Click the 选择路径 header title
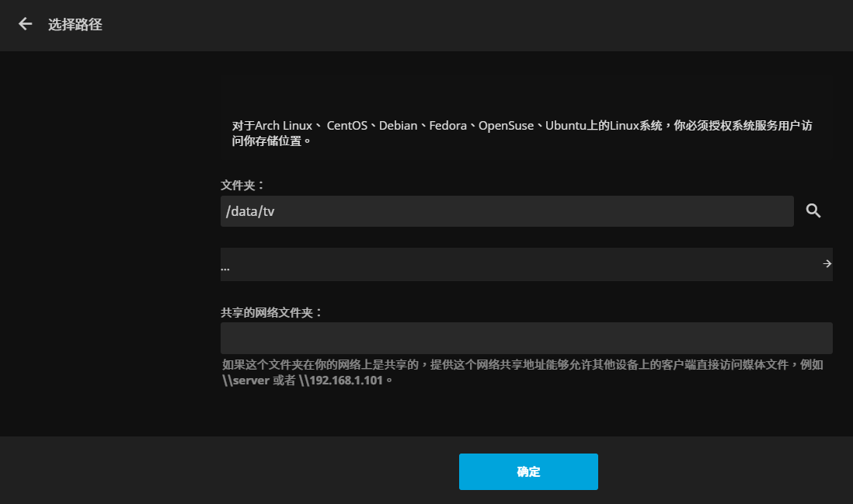 coord(75,25)
